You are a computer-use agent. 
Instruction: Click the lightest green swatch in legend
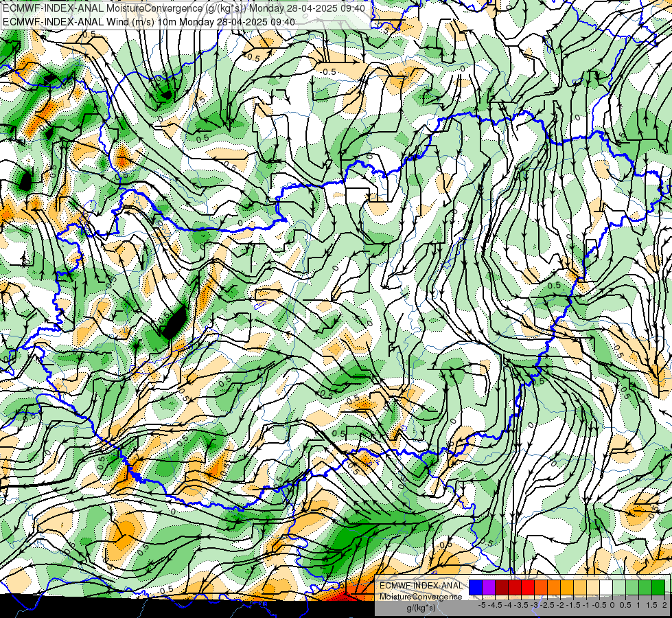pyautogui.click(x=619, y=587)
